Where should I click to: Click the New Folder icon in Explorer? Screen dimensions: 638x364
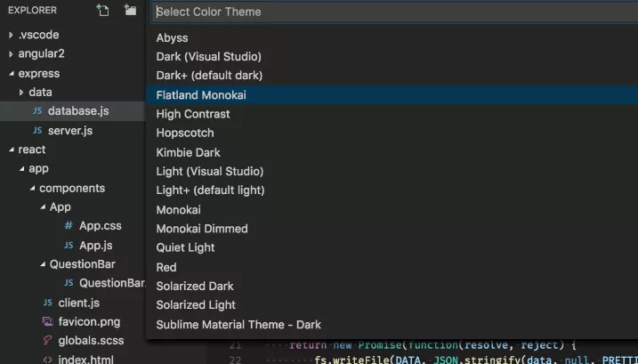130,10
